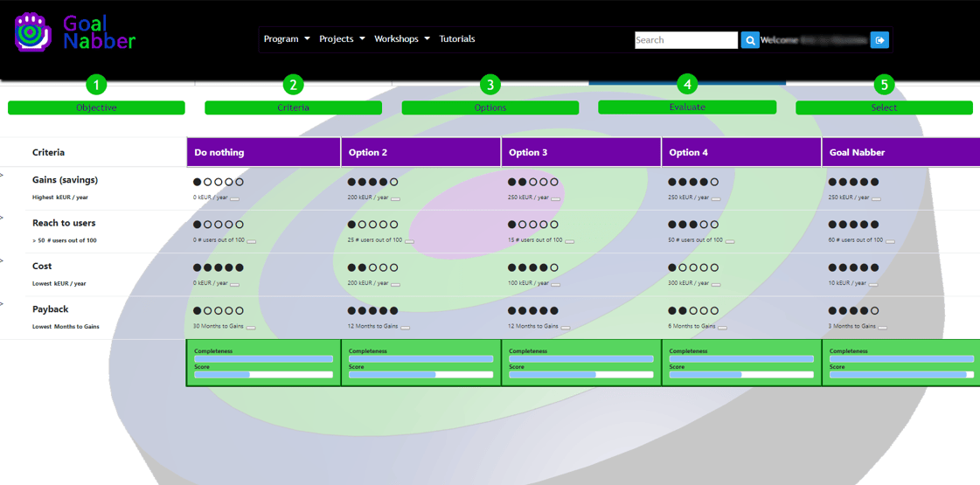Expand the Cost row arrow

point(2,260)
